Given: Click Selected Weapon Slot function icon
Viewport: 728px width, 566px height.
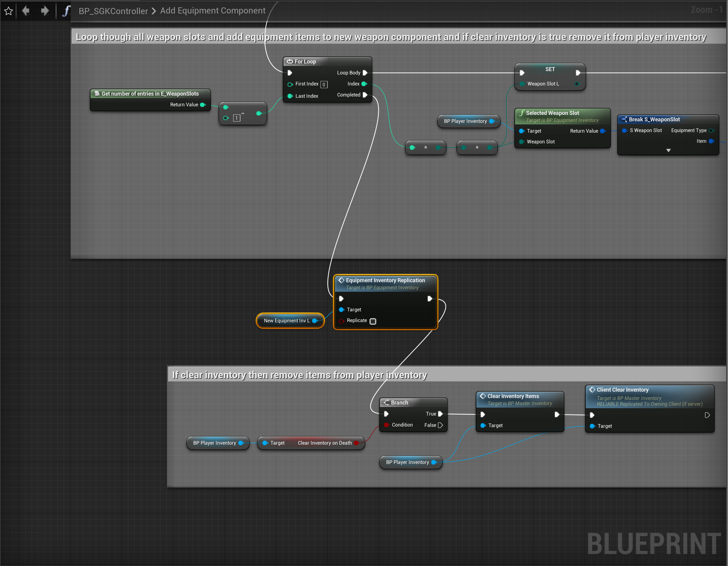Looking at the screenshot, I should tap(522, 113).
